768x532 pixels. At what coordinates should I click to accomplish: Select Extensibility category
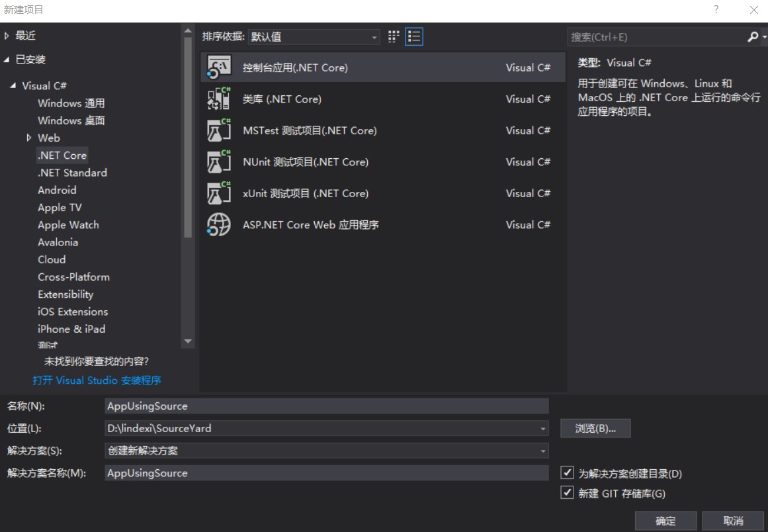pos(65,294)
